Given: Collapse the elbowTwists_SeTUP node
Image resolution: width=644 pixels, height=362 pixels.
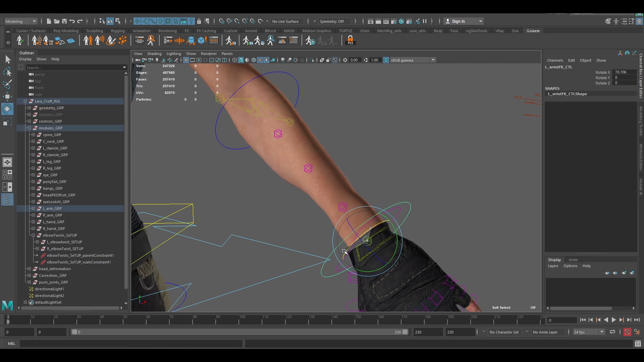Looking at the screenshot, I should [33, 235].
